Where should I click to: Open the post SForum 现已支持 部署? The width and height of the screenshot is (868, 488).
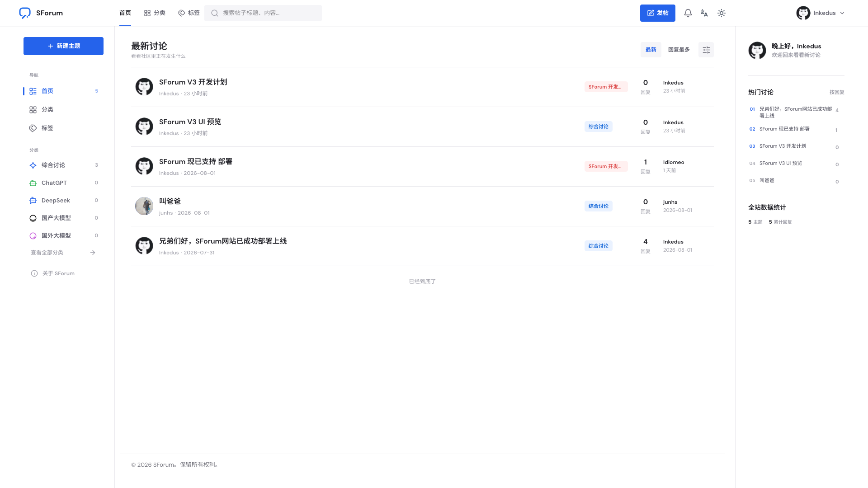[196, 162]
